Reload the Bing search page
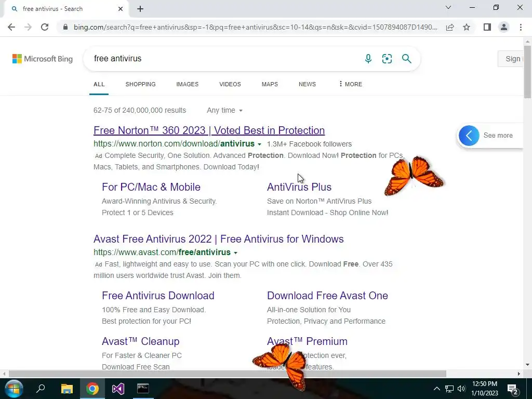 (x=45, y=27)
